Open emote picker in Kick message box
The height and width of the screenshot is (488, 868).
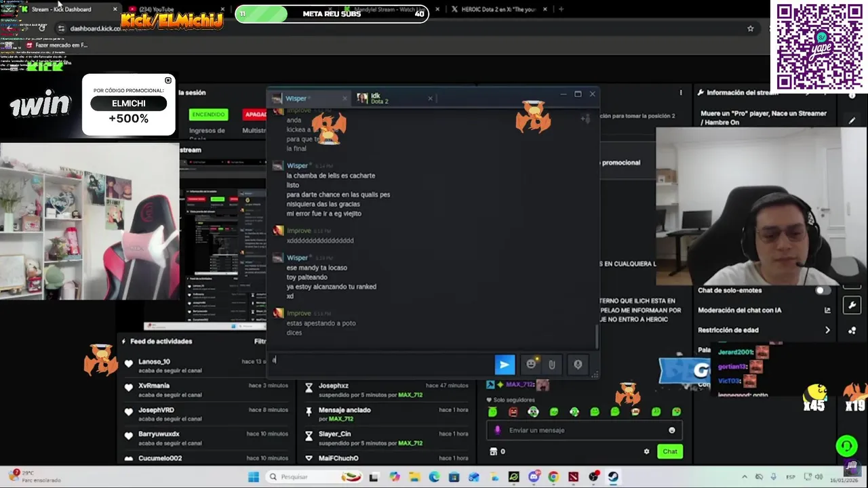(x=672, y=430)
